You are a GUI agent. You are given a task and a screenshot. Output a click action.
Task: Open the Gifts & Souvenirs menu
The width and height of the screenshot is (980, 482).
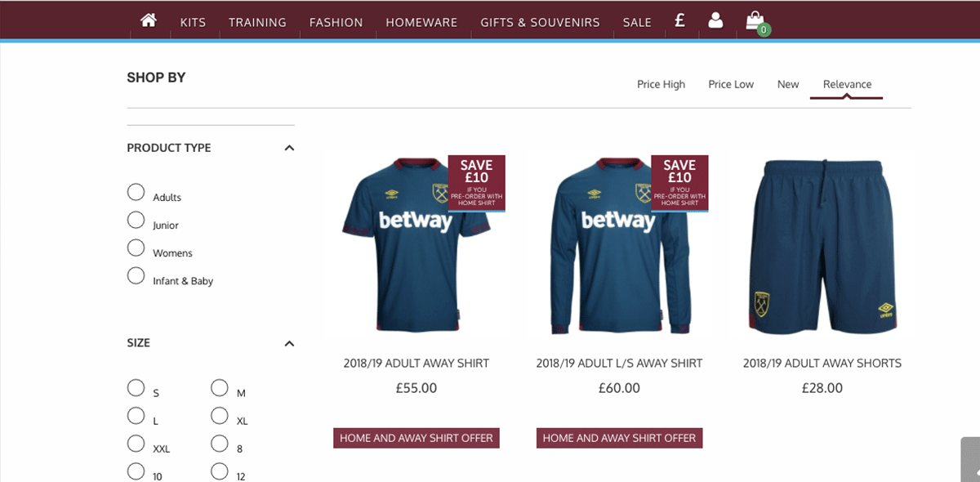tap(540, 22)
